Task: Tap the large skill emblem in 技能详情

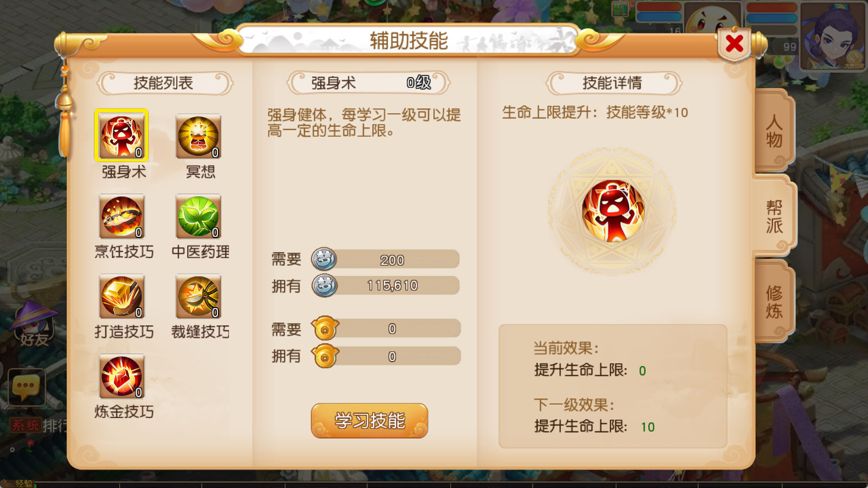Action: 612,211
